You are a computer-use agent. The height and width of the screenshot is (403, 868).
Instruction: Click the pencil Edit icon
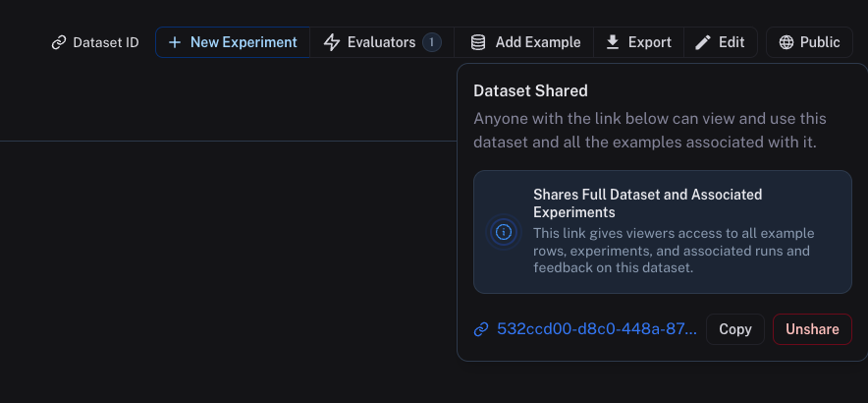pyautogui.click(x=703, y=42)
